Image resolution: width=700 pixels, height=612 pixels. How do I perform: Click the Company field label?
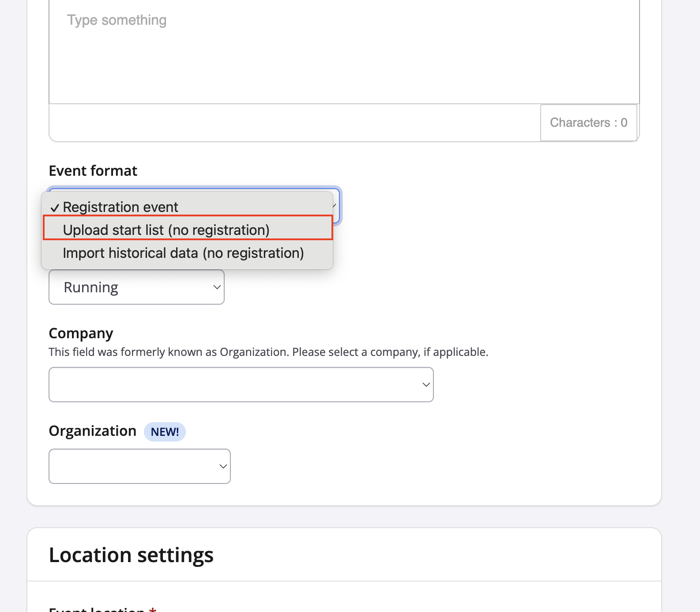tap(81, 333)
